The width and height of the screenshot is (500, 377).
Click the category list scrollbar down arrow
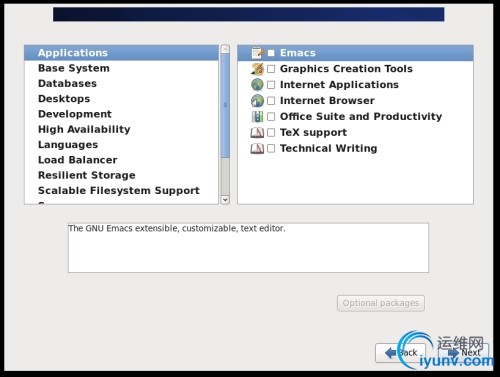[225, 200]
